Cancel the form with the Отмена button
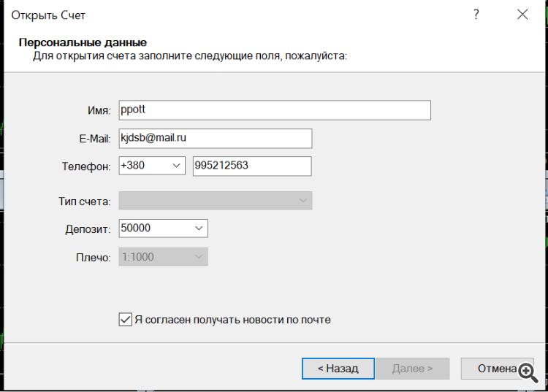Viewport: 548px width, 392px height. coord(497,368)
